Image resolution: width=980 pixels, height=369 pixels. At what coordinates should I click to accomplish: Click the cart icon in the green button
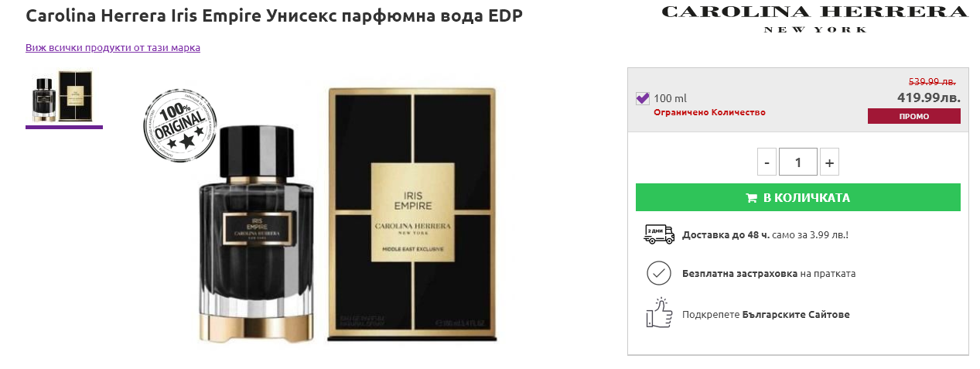coord(751,198)
